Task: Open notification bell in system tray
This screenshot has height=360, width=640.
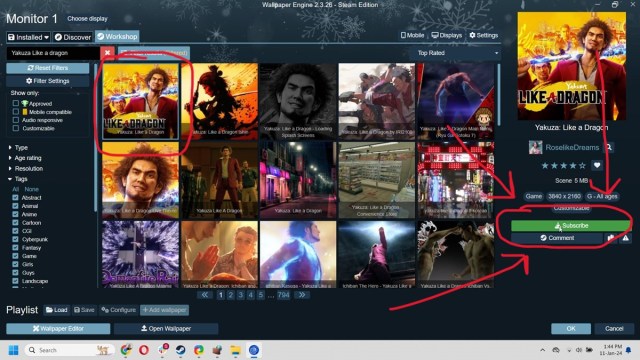Action: pyautogui.click(x=629, y=350)
